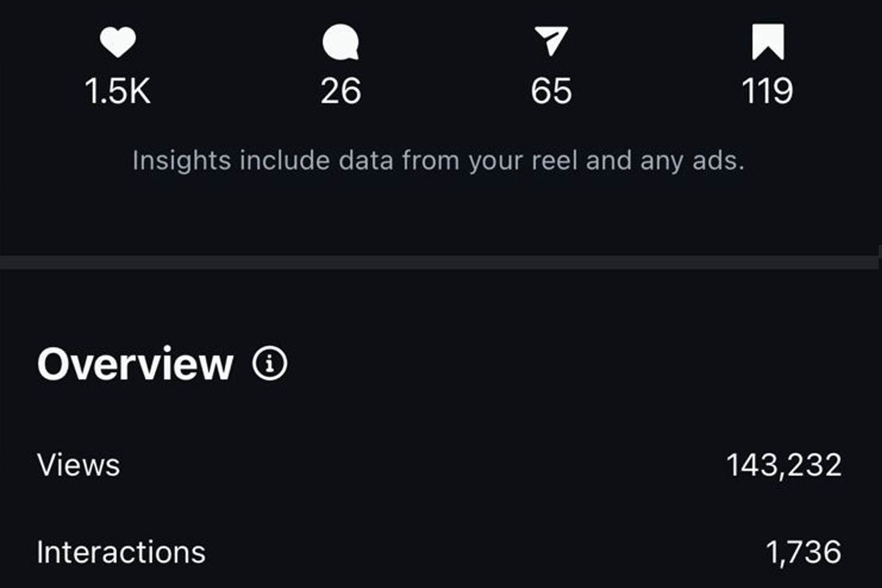882x588 pixels.
Task: Click the insights data disclaimer note
Action: pyautogui.click(x=438, y=160)
